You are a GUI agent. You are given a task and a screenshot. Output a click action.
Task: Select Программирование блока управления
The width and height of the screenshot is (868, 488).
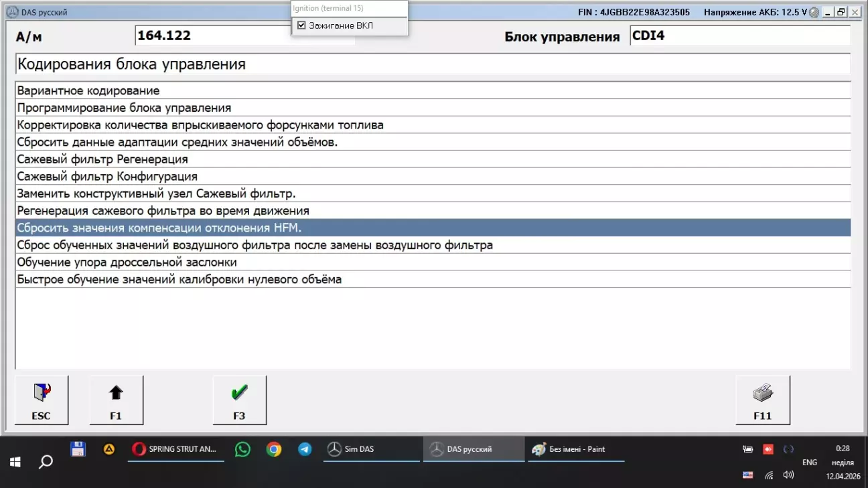pos(124,108)
